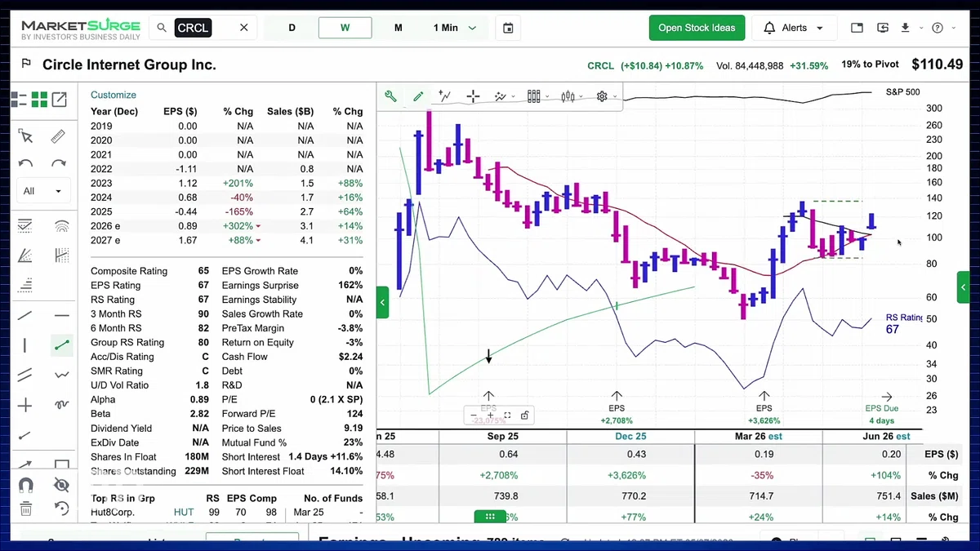The image size is (980, 551).
Task: Click the green horizontal scroll handle
Action: (x=490, y=517)
